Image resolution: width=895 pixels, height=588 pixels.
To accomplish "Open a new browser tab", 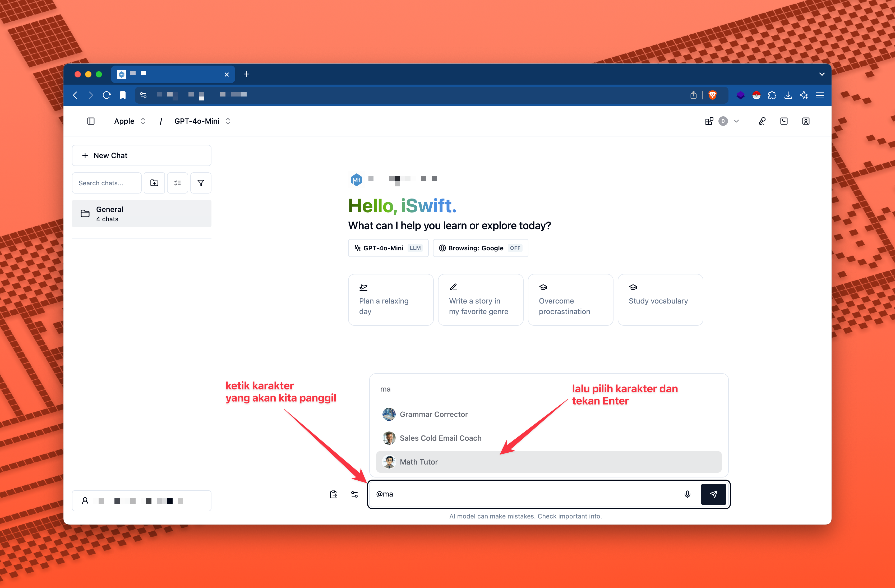I will (x=246, y=74).
